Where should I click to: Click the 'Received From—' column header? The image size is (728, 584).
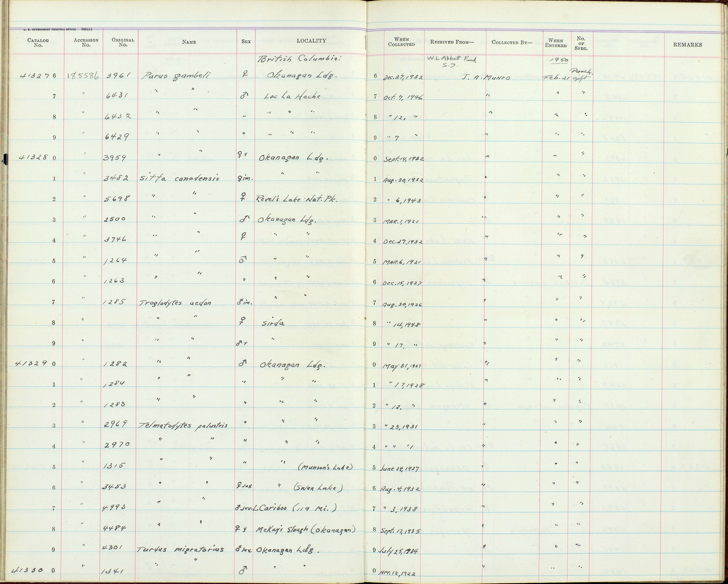(x=452, y=42)
